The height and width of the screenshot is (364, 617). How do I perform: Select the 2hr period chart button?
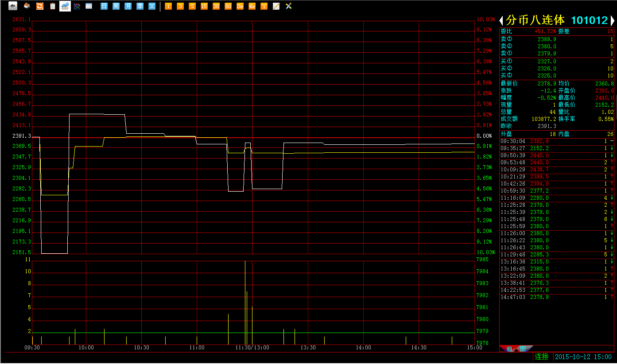pos(240,6)
